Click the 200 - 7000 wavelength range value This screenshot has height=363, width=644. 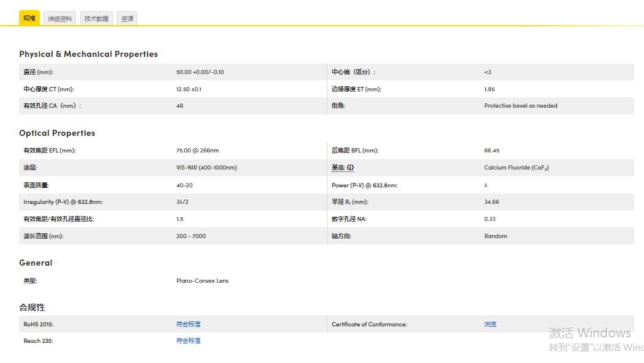pyautogui.click(x=191, y=236)
